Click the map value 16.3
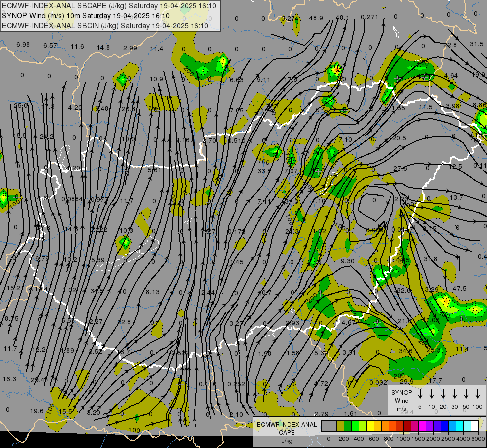The width and height of the screenshot is (487, 448). pyautogui.click(x=9, y=379)
